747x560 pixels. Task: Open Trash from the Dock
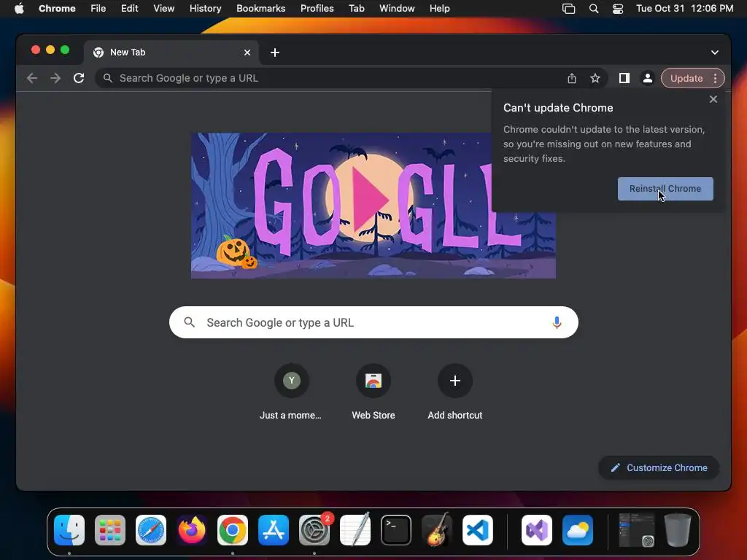tap(678, 530)
